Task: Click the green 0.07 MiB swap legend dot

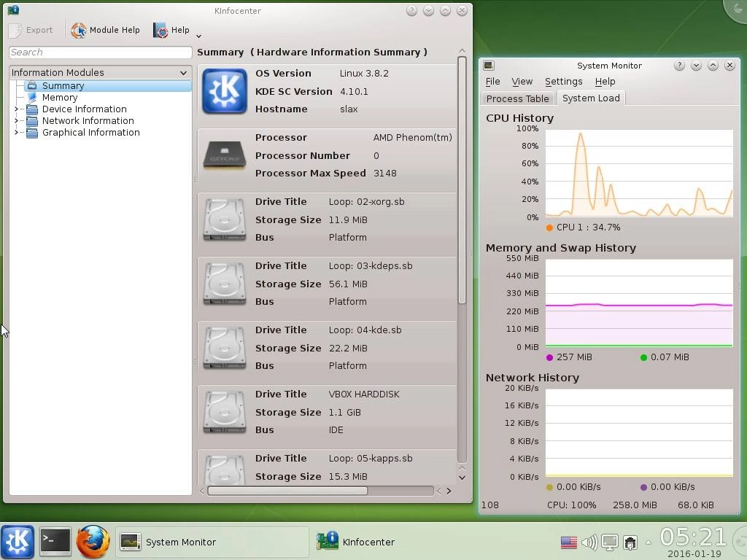Action: [x=643, y=357]
